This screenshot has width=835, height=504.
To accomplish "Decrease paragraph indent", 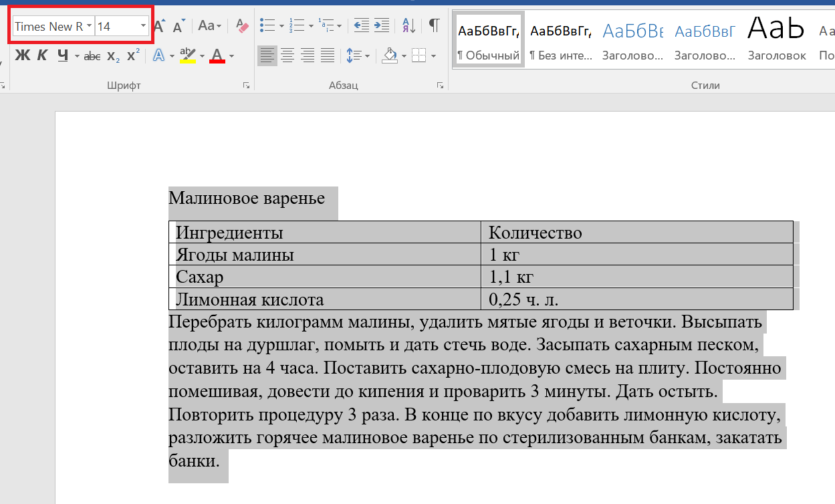I will (361, 26).
